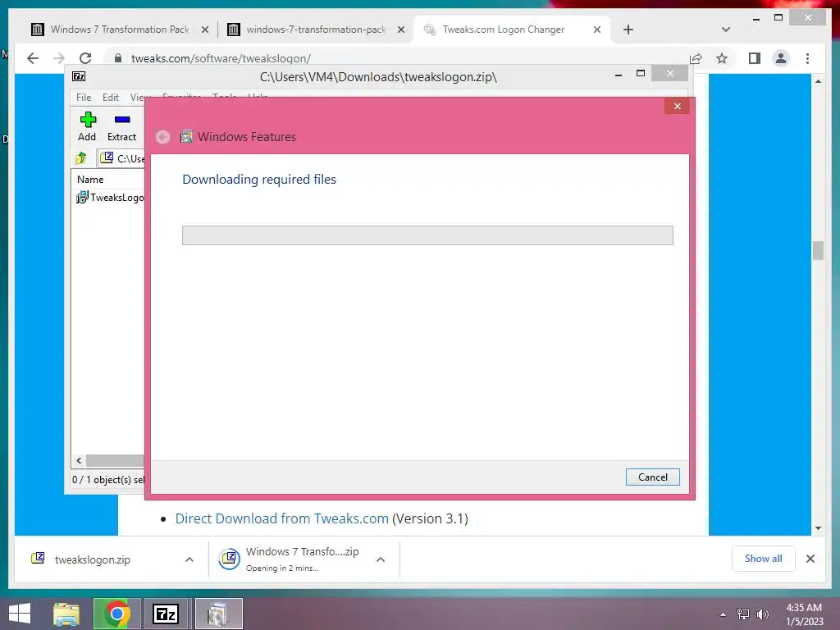Close the Tweaks.com Logon Changer tab
The width and height of the screenshot is (840, 630).
pos(597,30)
